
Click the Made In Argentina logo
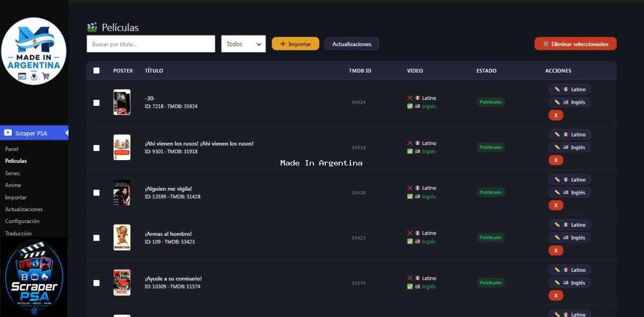[x=34, y=52]
